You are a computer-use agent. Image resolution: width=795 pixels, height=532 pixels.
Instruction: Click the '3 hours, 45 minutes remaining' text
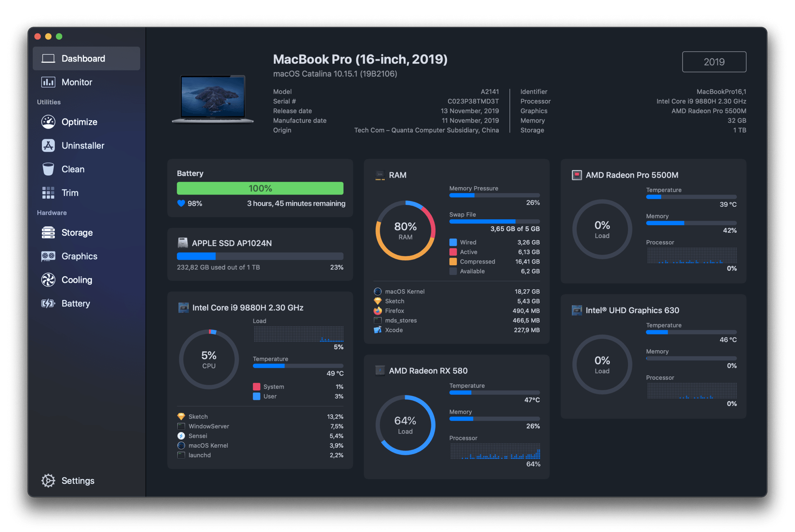(296, 203)
